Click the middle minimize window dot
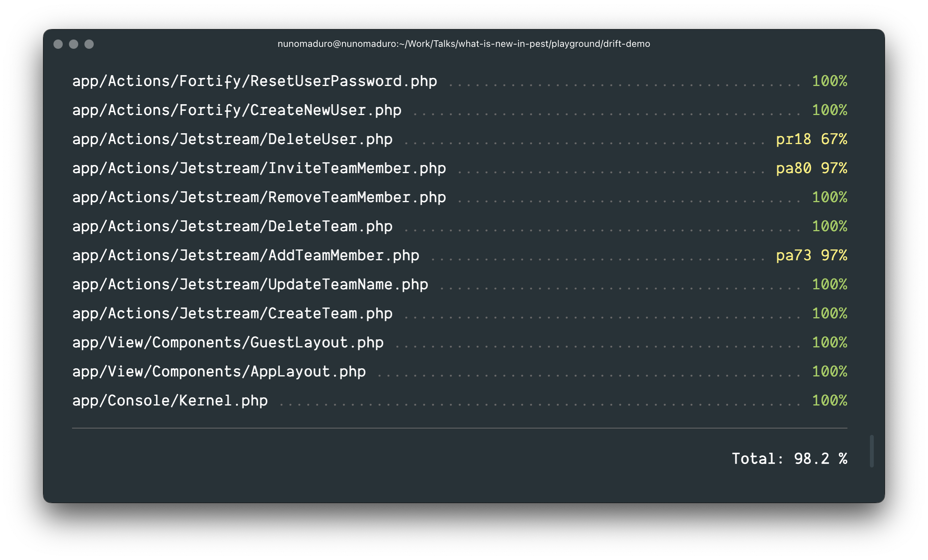 pos(74,44)
